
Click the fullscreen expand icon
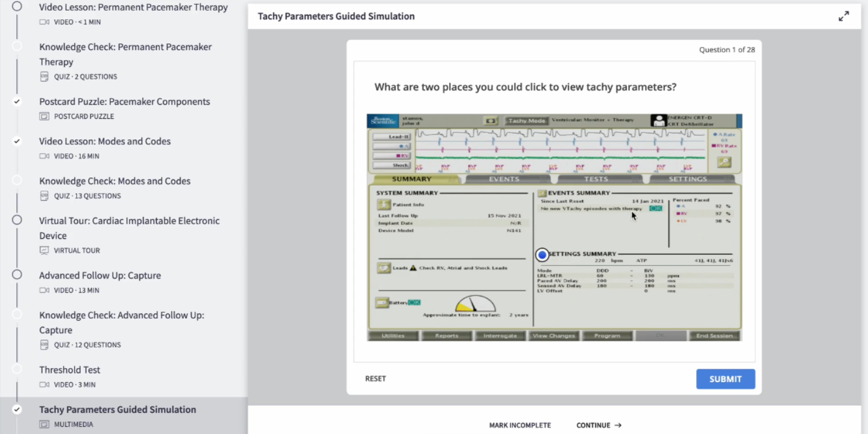[843, 16]
